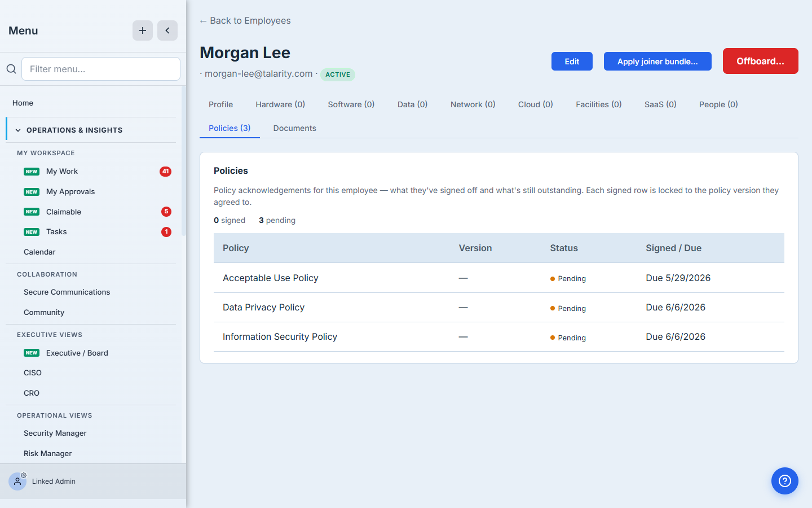812x508 pixels.
Task: Switch to the Cloud (0) tab
Action: point(536,104)
